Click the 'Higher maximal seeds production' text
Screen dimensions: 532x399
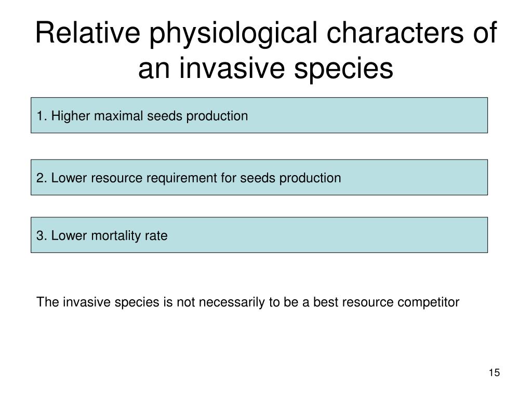pyautogui.click(x=149, y=116)
